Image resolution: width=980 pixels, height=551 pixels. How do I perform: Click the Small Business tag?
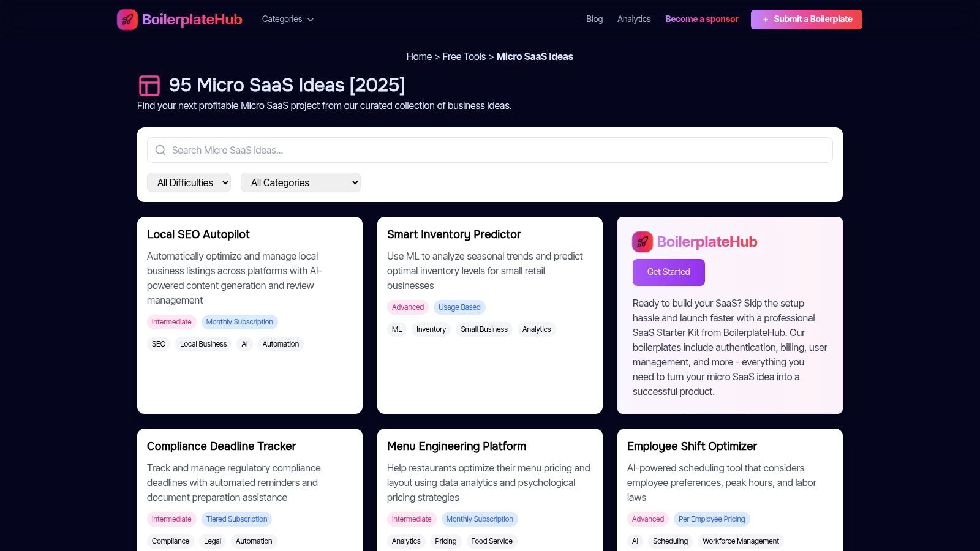point(484,329)
